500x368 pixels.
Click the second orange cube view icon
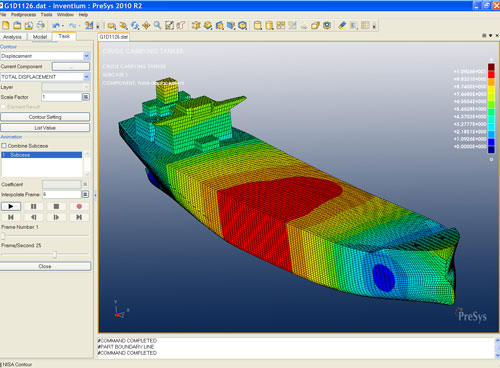[208, 25]
